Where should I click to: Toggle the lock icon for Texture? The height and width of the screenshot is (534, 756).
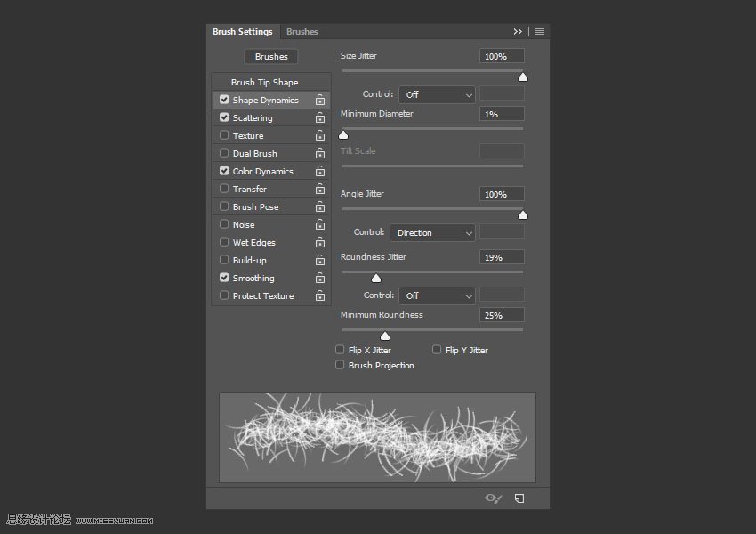tap(320, 136)
